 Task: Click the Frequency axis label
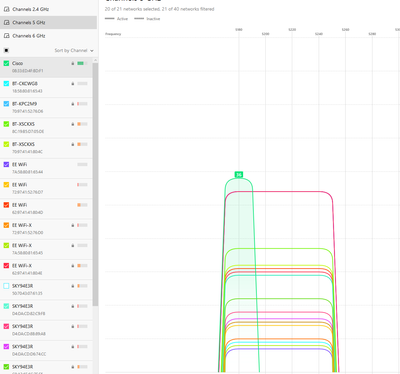coord(113,34)
